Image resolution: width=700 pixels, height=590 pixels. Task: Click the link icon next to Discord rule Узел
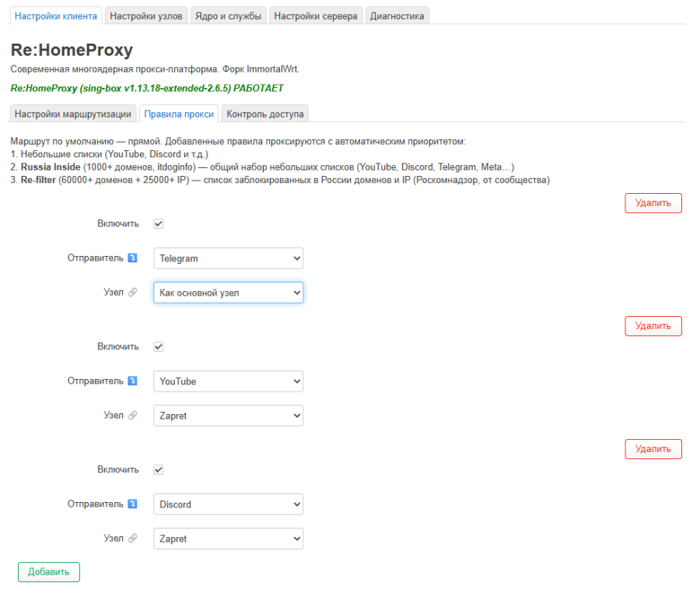[x=132, y=538]
